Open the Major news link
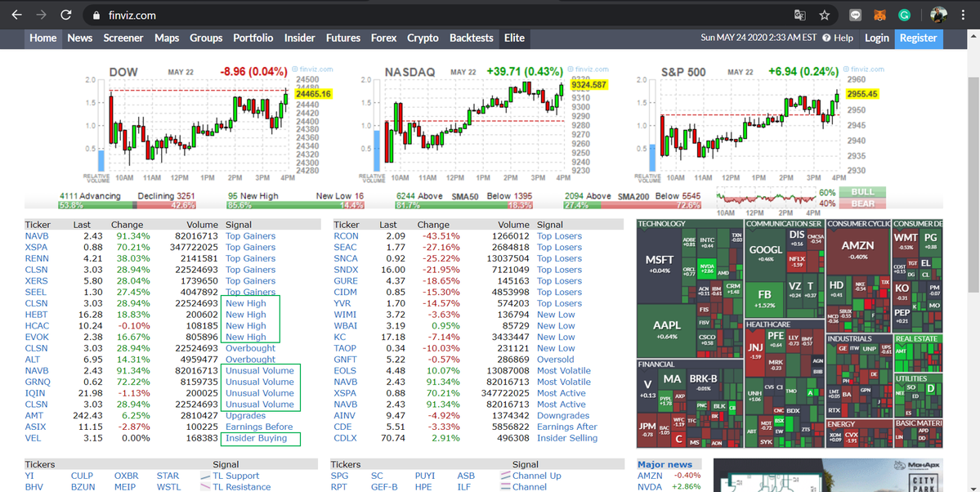This screenshot has height=492, width=980. (x=665, y=464)
